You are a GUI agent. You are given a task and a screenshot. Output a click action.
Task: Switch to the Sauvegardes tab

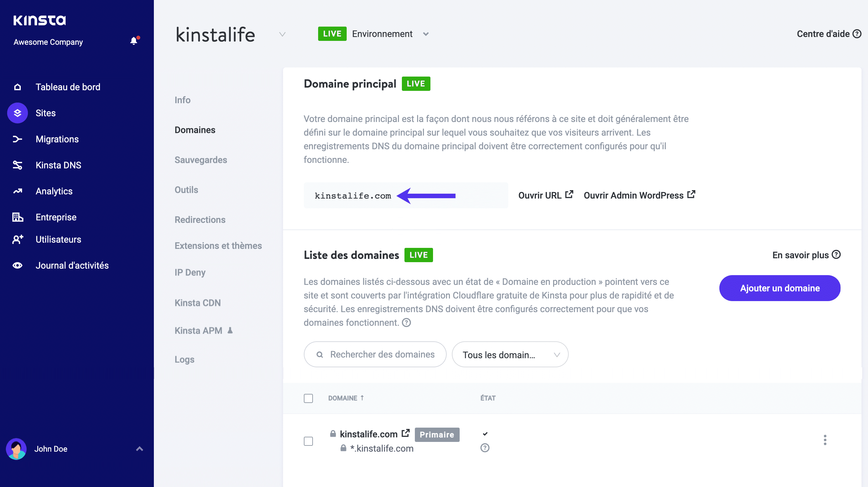201,160
